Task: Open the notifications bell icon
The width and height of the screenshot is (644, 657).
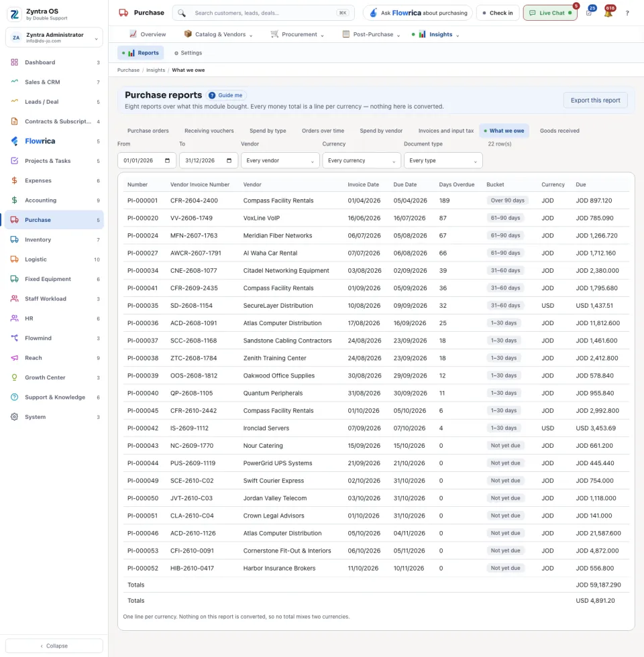Action: click(608, 13)
